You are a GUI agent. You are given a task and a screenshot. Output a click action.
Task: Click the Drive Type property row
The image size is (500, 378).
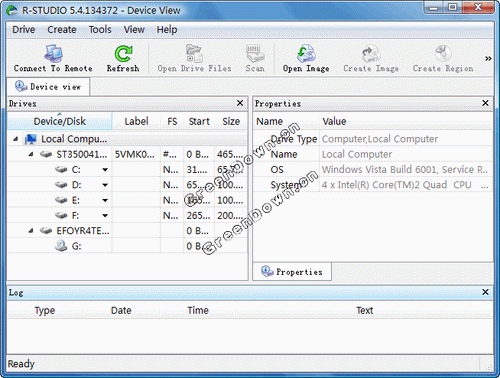click(373, 139)
